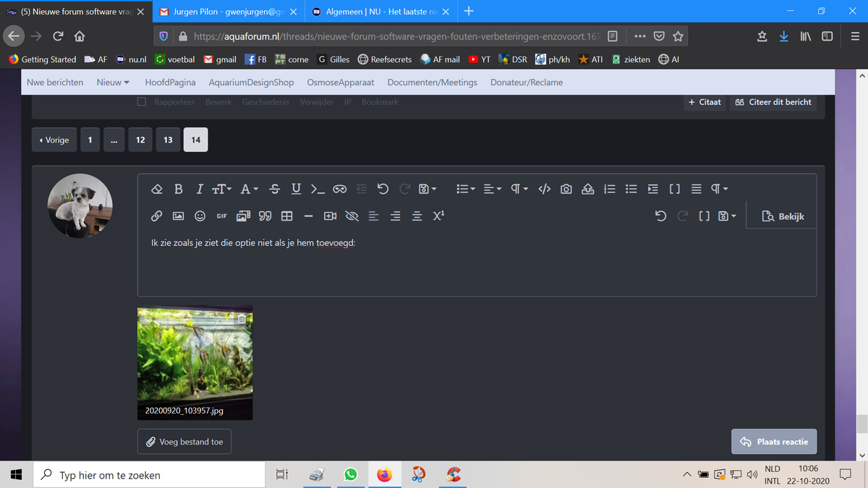The height and width of the screenshot is (488, 868).
Task: Open the Documenten/Meetings menu item
Action: 432,82
